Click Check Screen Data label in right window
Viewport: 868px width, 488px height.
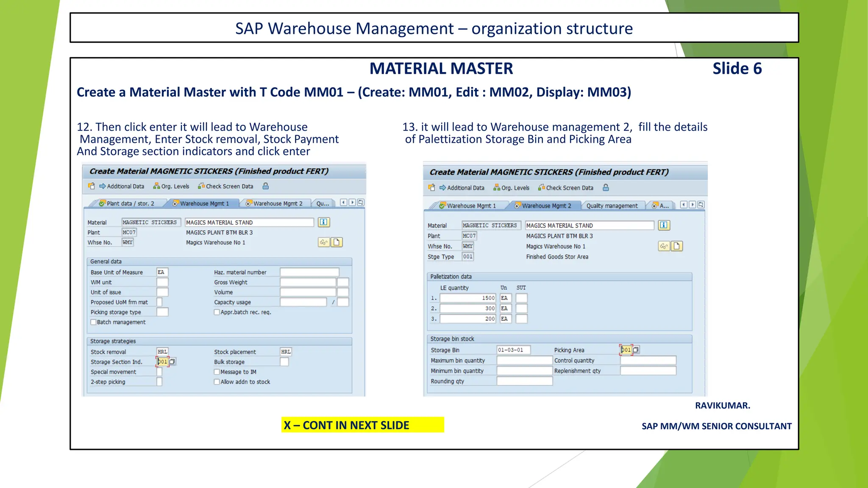570,188
